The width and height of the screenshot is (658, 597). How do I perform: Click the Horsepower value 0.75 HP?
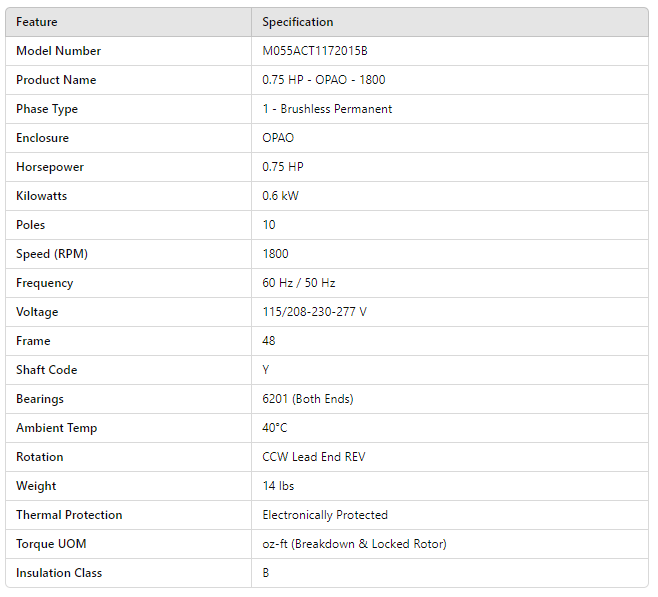tap(283, 167)
